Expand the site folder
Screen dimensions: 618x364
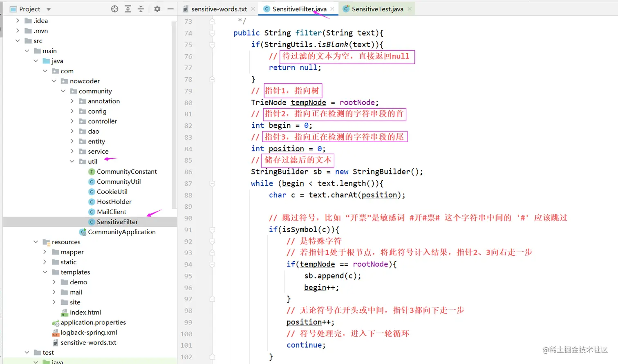(54, 302)
